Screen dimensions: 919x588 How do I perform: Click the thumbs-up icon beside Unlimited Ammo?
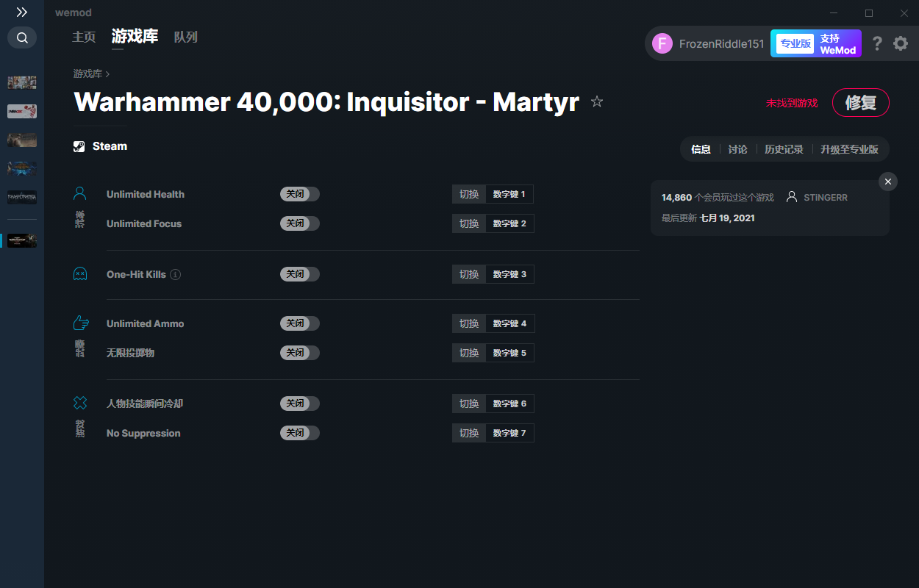tap(81, 323)
